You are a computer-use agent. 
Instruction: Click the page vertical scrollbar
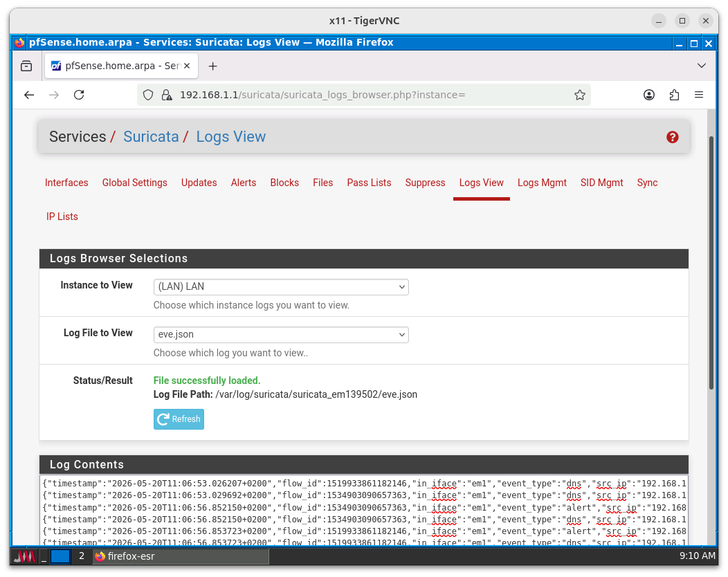(x=711, y=262)
